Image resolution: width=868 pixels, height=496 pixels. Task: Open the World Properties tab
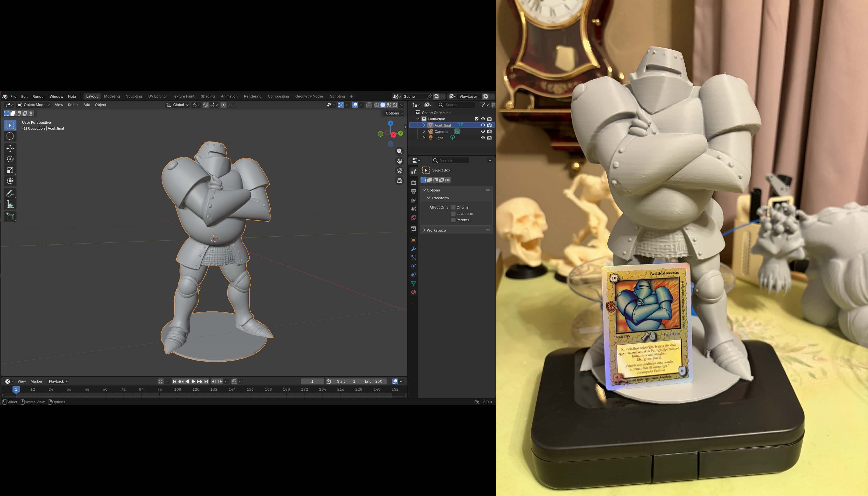[414, 217]
